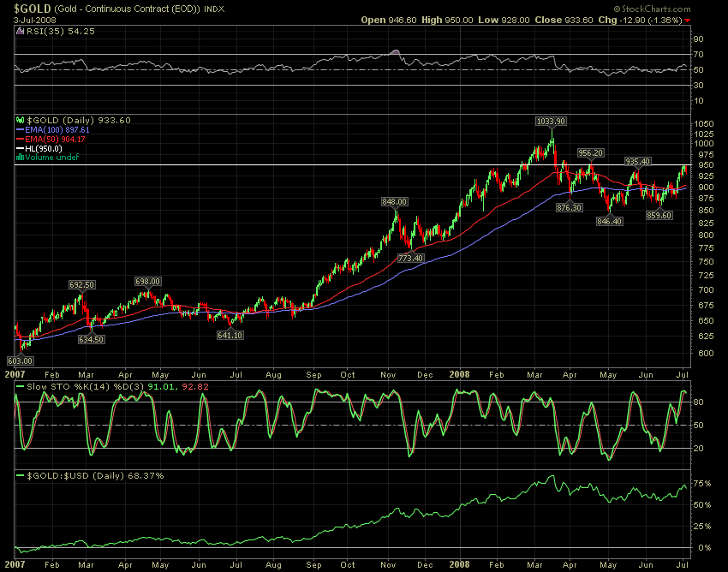Click the 90 label on RSI axis
Image resolution: width=728 pixels, height=572 pixels.
pyautogui.click(x=699, y=39)
